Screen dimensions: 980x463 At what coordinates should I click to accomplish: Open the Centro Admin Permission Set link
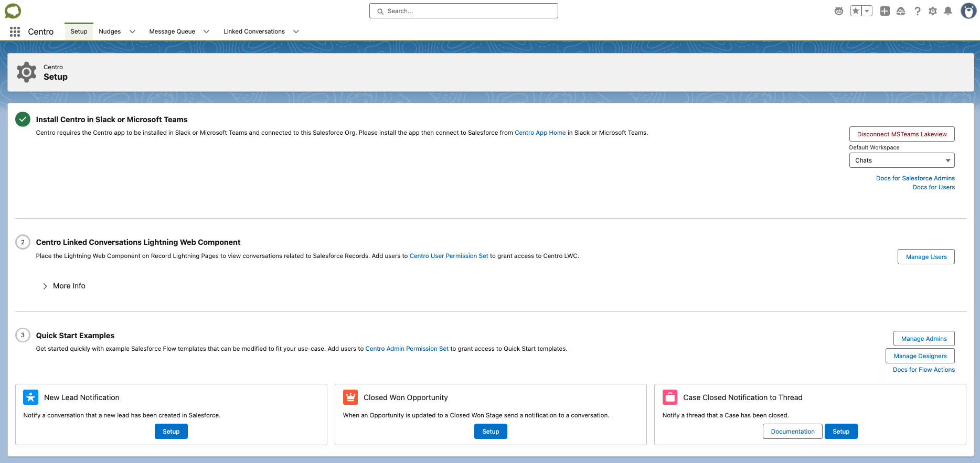407,349
